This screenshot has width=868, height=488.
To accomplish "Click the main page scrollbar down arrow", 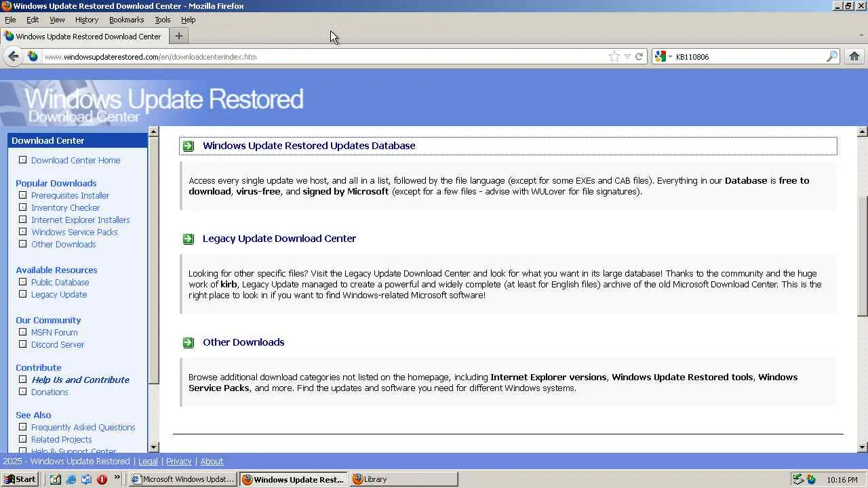I will tap(863, 447).
